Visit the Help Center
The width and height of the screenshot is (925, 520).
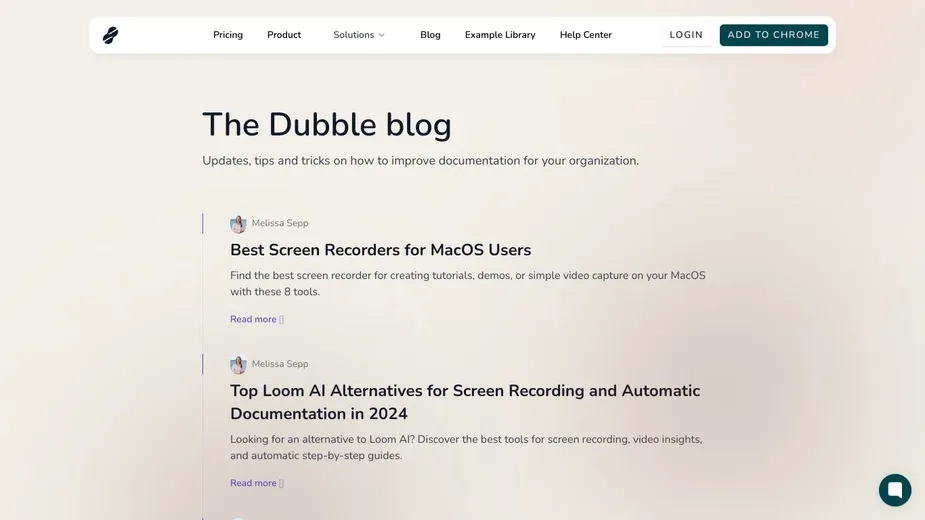585,35
